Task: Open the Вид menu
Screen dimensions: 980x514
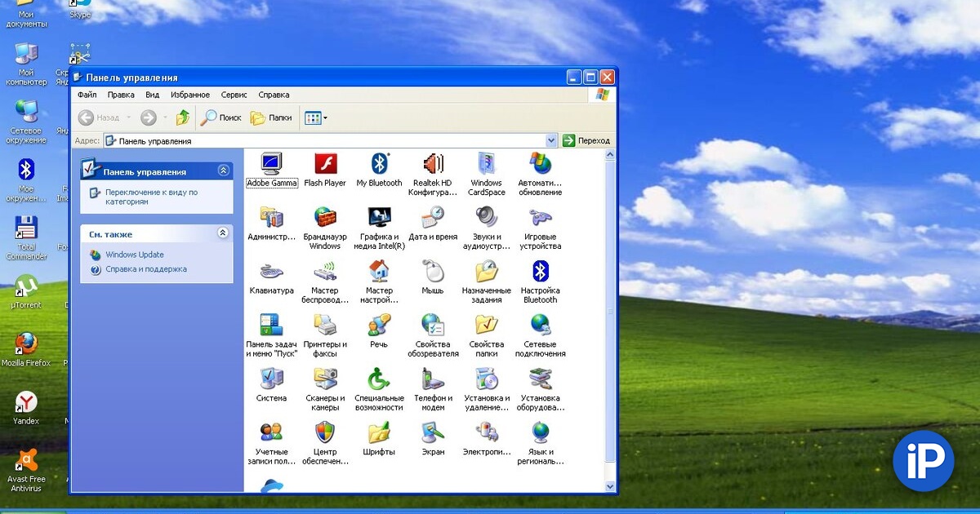Action: point(152,95)
